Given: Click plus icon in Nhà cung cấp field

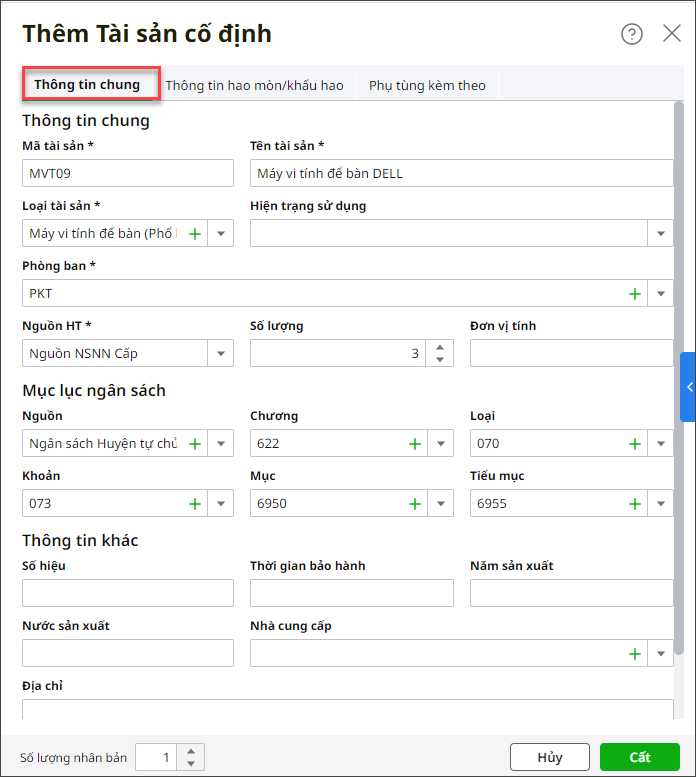Looking at the screenshot, I should tap(634, 654).
